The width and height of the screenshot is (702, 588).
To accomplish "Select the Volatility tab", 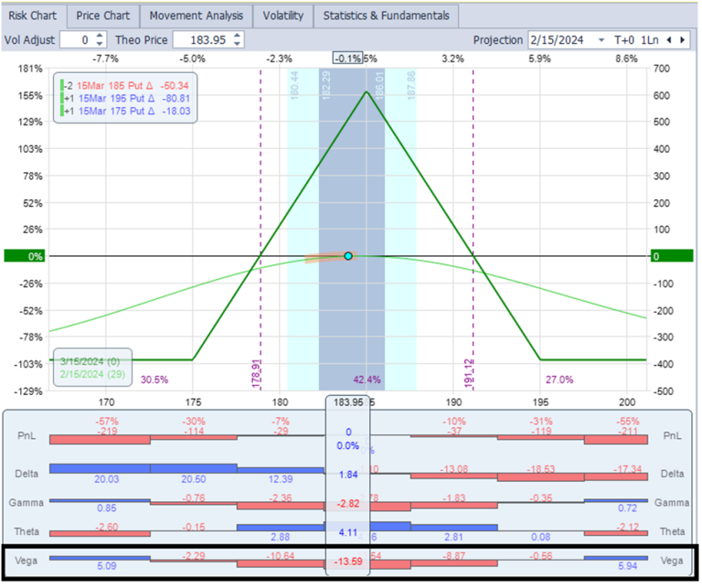I will click(282, 16).
